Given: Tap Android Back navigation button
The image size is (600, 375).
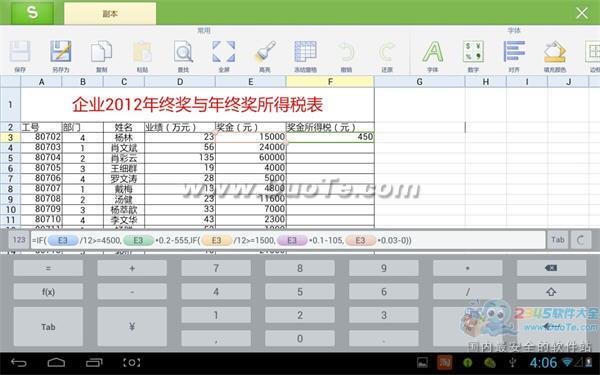Looking at the screenshot, I should coord(18,362).
